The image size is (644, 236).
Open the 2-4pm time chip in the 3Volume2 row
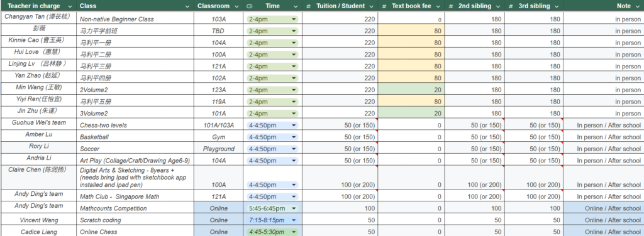click(272, 114)
